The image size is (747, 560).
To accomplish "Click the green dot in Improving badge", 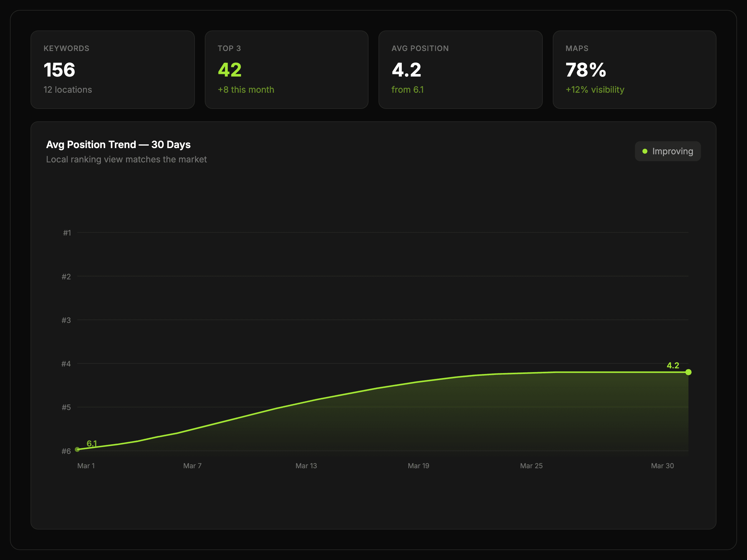I will tap(645, 151).
